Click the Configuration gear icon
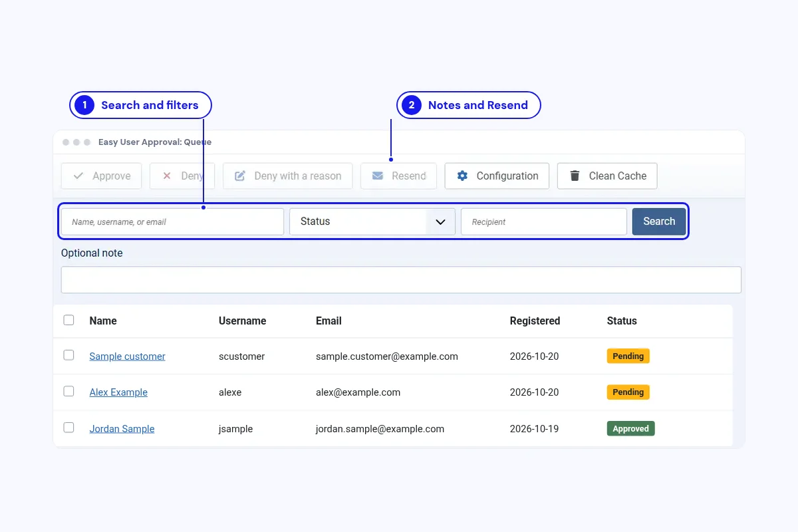Viewport: 798px width, 532px height. pos(462,176)
